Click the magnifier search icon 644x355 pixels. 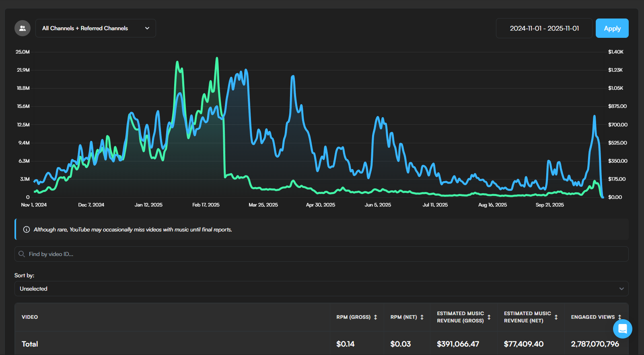click(22, 254)
